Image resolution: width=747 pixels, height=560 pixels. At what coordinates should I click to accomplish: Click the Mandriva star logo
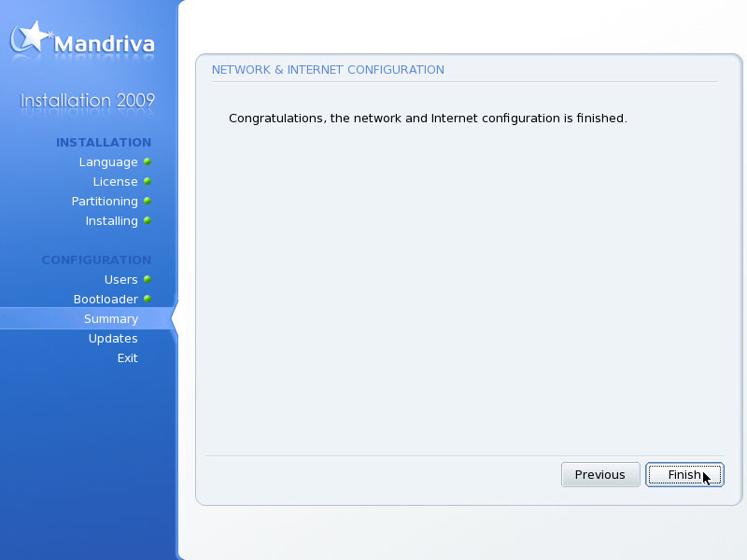click(x=31, y=37)
